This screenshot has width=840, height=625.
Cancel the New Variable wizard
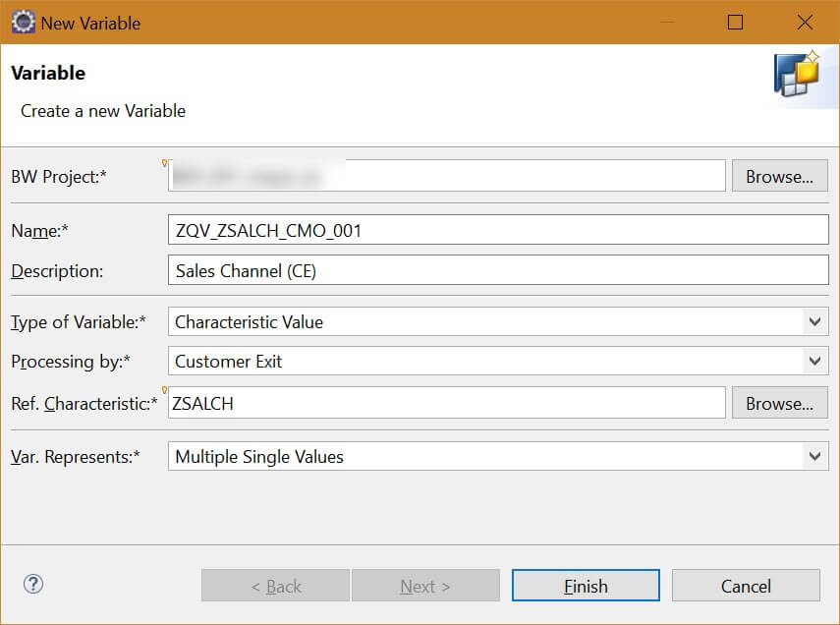(746, 585)
